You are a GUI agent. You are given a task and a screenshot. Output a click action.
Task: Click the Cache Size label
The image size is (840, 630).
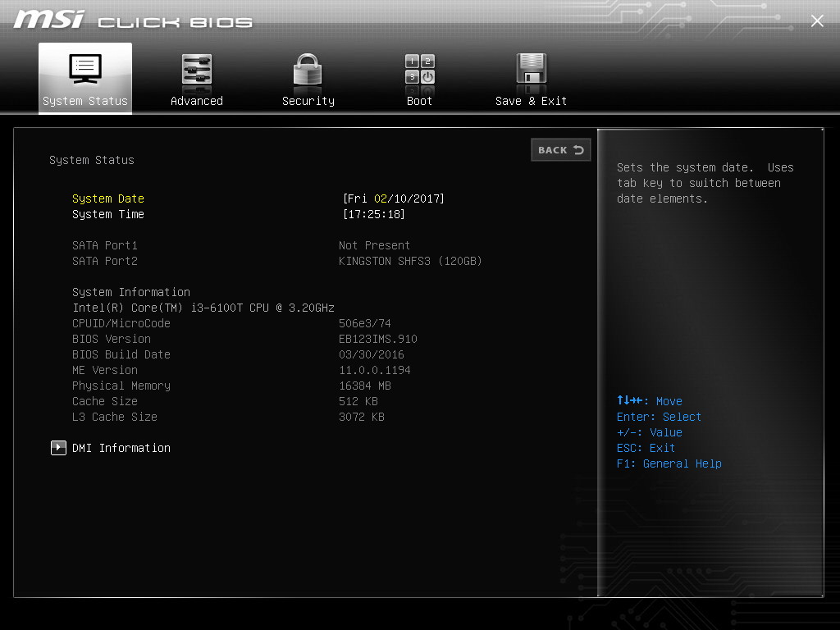click(x=105, y=401)
